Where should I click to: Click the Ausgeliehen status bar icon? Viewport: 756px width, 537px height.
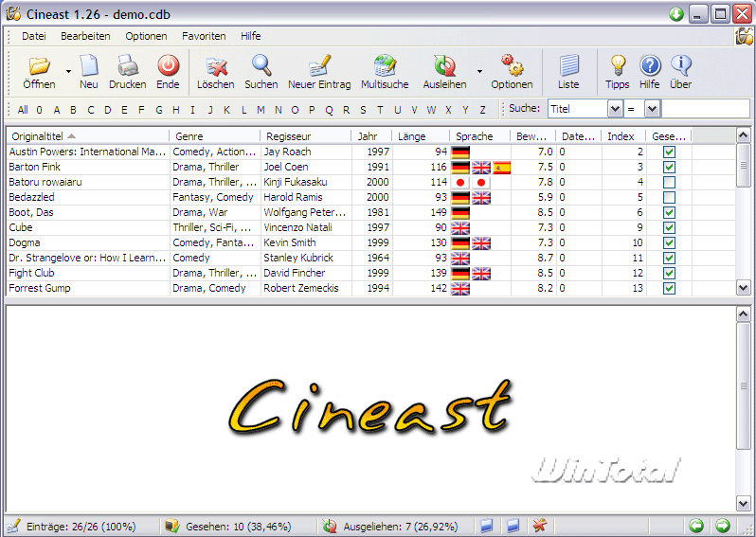click(330, 526)
